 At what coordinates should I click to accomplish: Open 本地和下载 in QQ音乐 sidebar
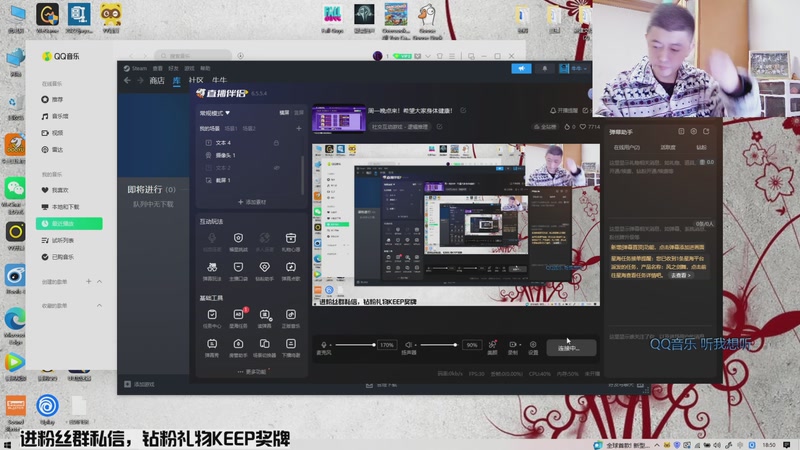coord(60,207)
